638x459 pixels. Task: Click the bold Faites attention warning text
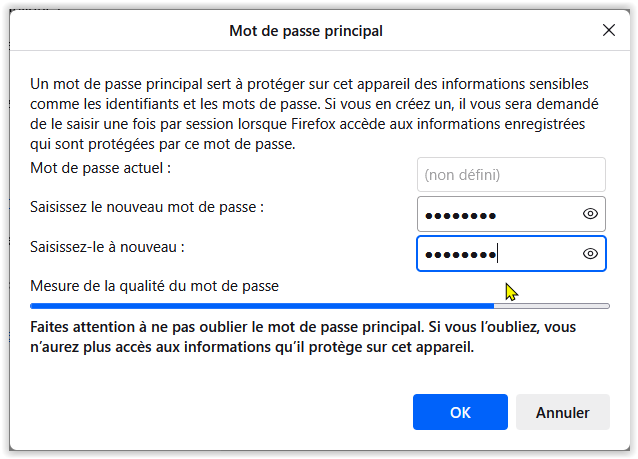pyautogui.click(x=303, y=337)
